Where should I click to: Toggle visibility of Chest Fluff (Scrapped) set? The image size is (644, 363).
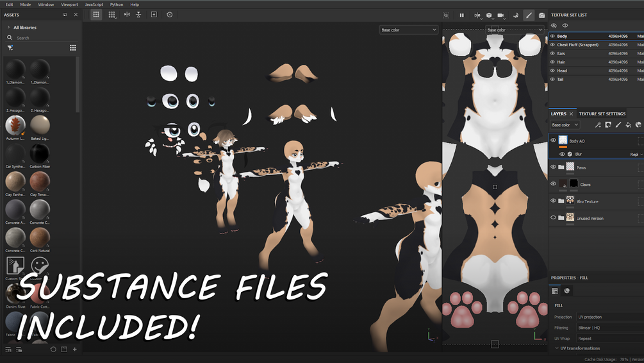pyautogui.click(x=552, y=45)
